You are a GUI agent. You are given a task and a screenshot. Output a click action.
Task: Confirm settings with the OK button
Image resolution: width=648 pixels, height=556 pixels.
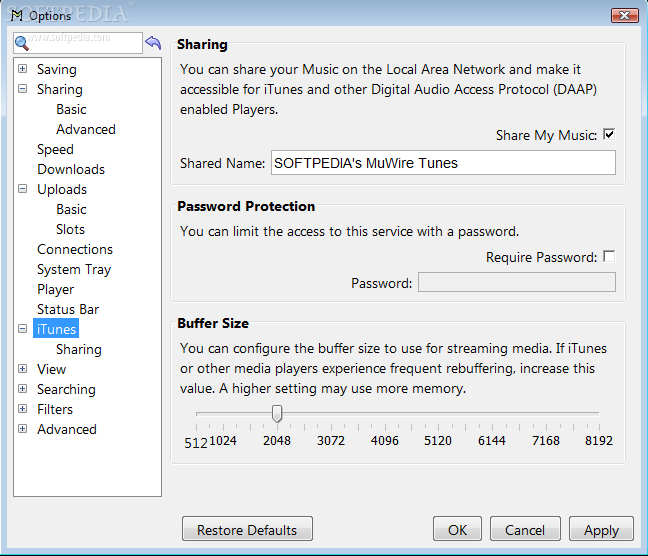[x=457, y=529]
